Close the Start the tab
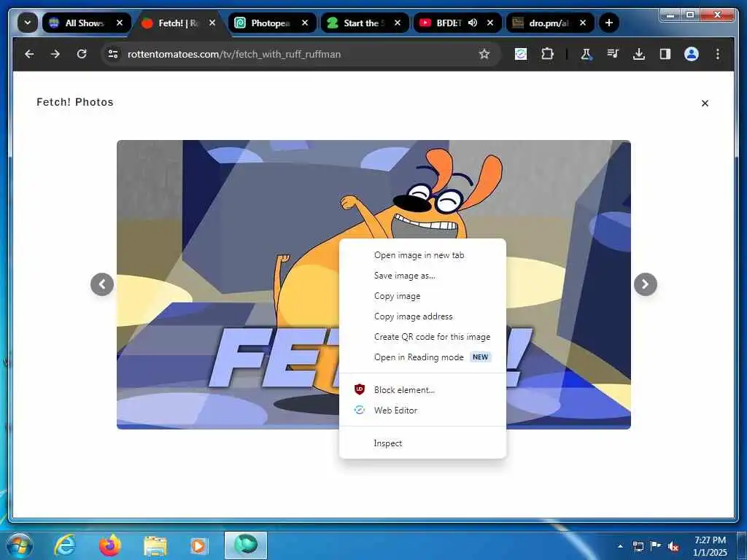Screen dimensions: 747x560 point(398,23)
